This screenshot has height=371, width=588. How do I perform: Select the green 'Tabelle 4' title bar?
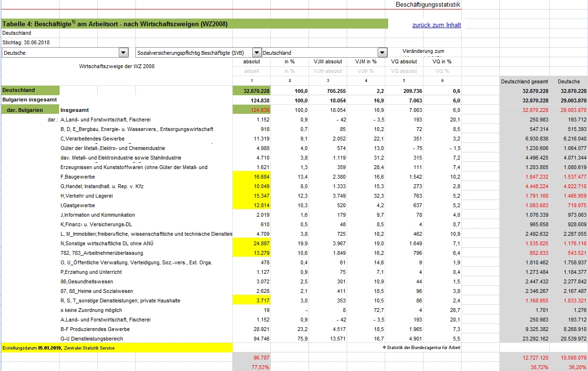[195, 24]
